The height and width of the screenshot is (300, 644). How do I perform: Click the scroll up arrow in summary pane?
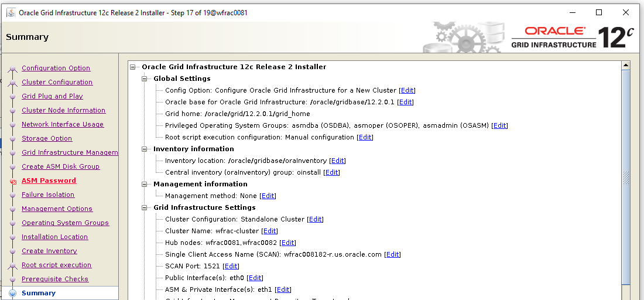click(x=626, y=66)
